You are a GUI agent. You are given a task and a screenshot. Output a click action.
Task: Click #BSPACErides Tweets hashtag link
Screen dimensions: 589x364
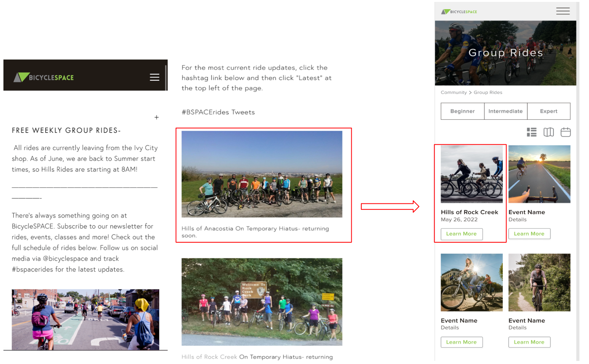click(x=218, y=112)
